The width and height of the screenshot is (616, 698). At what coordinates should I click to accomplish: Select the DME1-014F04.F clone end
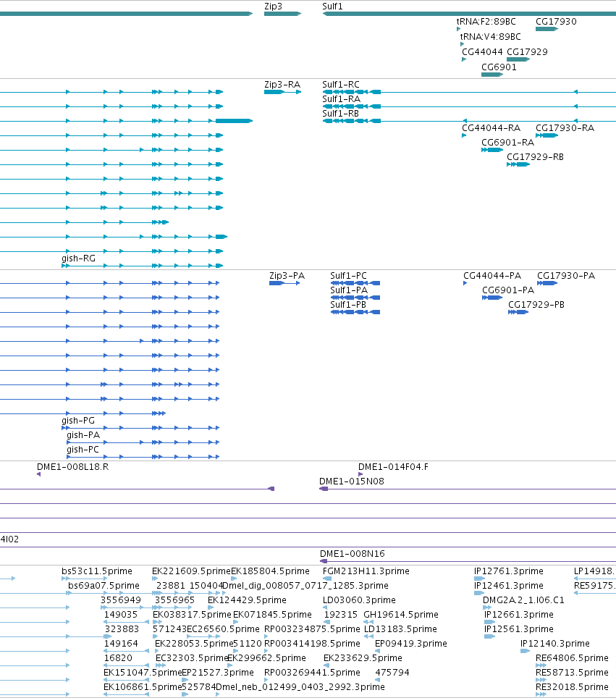click(x=360, y=474)
